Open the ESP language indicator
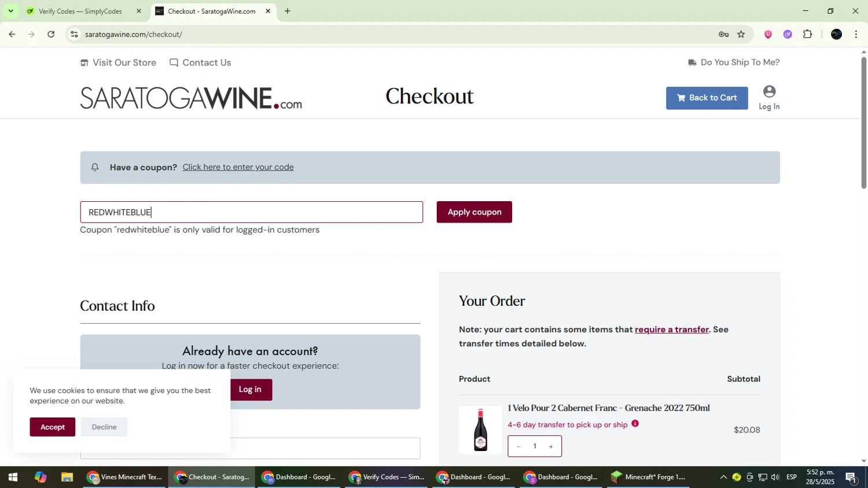Image resolution: width=868 pixels, height=488 pixels. click(792, 477)
